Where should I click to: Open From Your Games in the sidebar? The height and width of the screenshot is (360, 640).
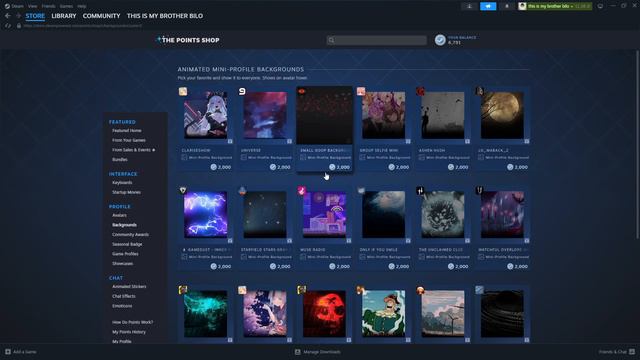click(x=129, y=140)
